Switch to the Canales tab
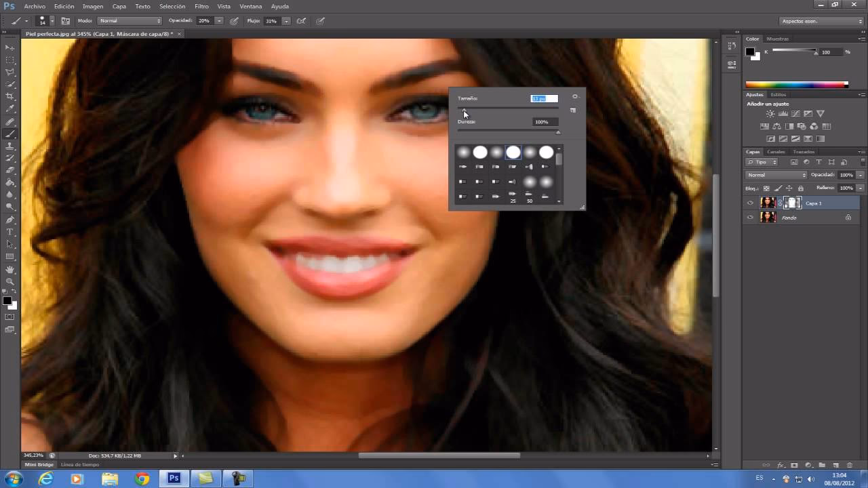 click(774, 152)
